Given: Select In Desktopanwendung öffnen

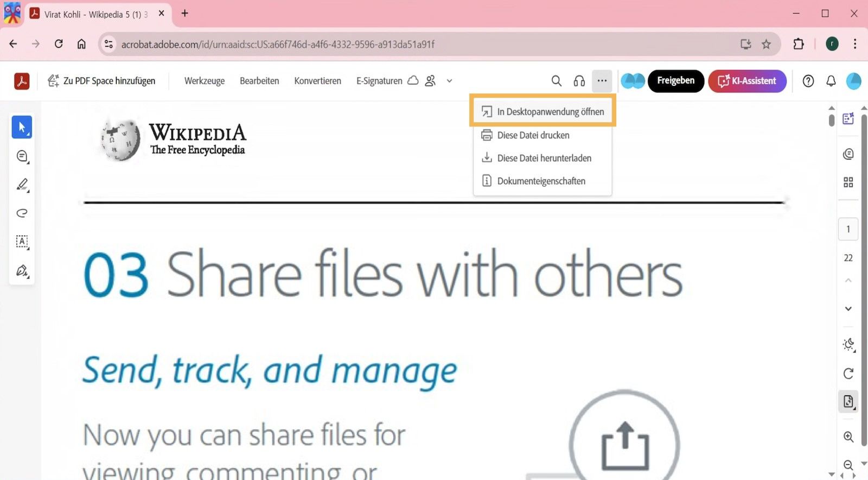Looking at the screenshot, I should click(542, 111).
